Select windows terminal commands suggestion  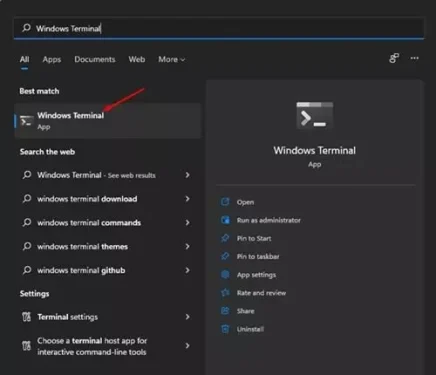point(89,223)
